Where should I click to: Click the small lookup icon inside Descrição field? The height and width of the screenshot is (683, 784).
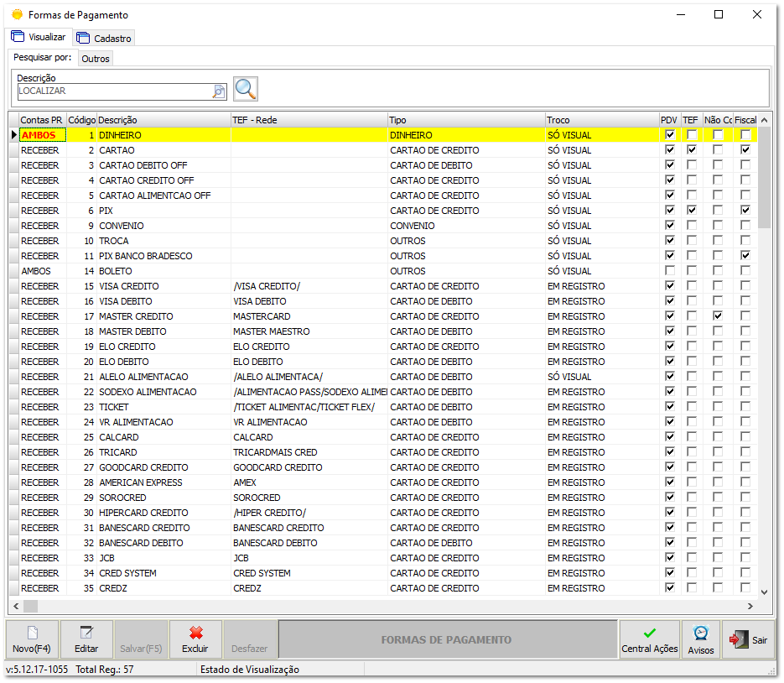click(x=219, y=91)
